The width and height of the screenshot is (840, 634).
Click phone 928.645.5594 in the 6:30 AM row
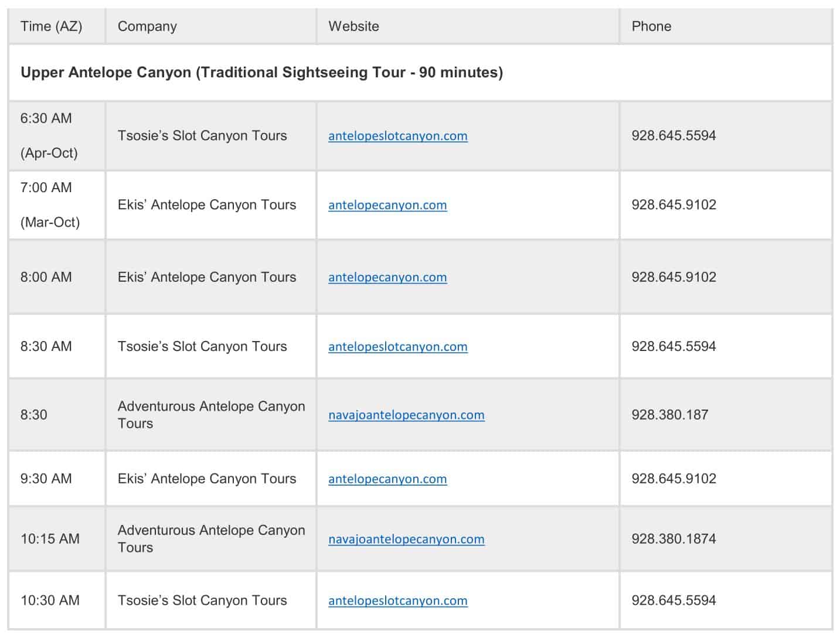(x=674, y=136)
